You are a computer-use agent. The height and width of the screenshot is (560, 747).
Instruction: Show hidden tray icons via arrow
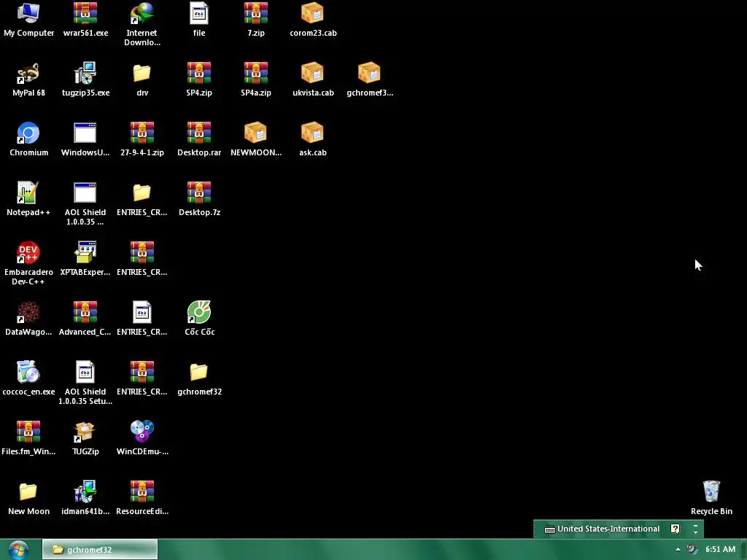tap(678, 550)
